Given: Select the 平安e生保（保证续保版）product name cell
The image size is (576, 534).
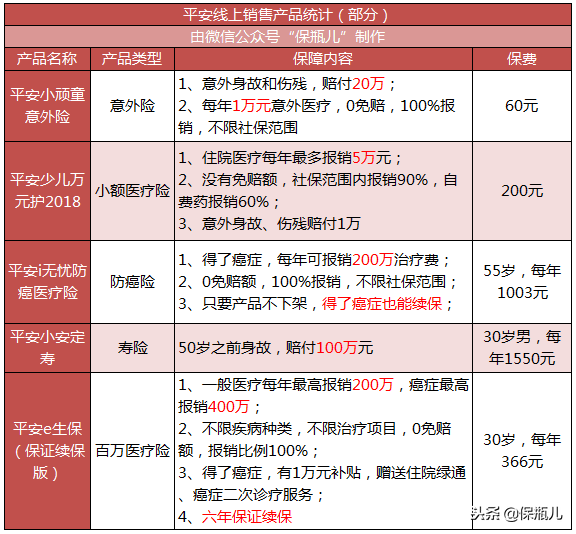Looking at the screenshot, I should (47, 451).
